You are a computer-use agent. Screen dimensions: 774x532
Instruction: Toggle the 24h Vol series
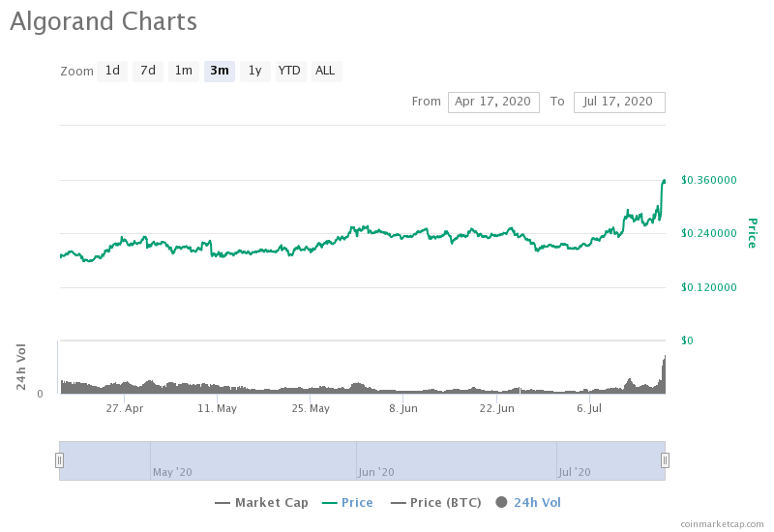pyautogui.click(x=528, y=502)
